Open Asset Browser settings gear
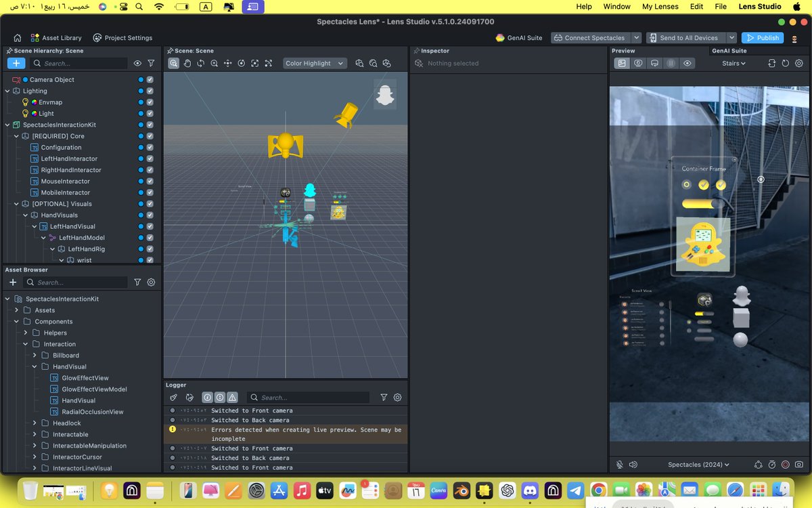The image size is (812, 508). coord(151,282)
